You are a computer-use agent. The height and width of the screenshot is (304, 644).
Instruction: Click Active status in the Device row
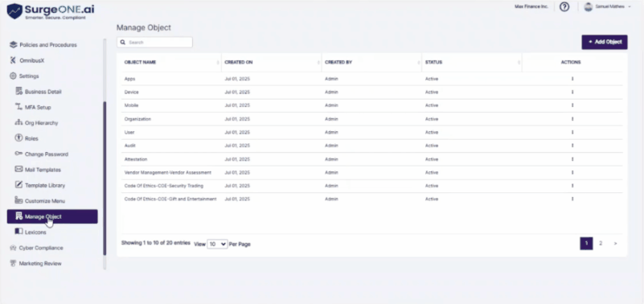click(431, 92)
